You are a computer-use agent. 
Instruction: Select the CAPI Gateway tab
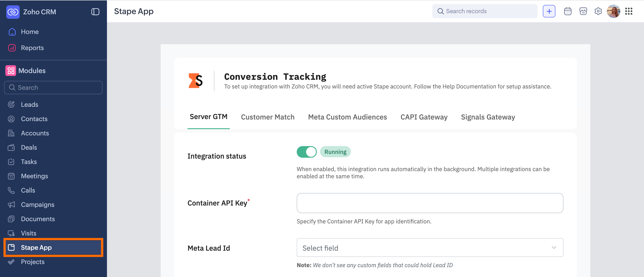click(x=424, y=117)
